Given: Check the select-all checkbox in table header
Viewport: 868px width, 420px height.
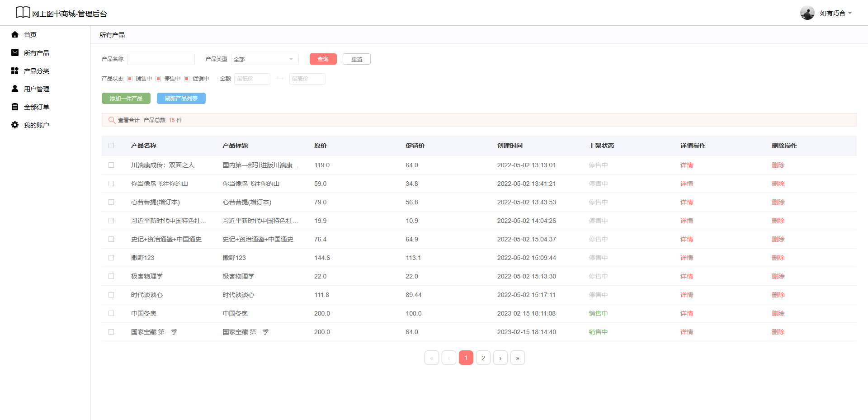Looking at the screenshot, I should tap(111, 146).
